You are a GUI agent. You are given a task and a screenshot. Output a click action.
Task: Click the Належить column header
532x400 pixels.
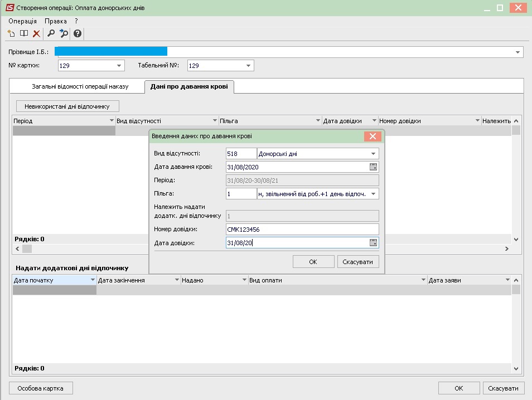click(x=496, y=121)
